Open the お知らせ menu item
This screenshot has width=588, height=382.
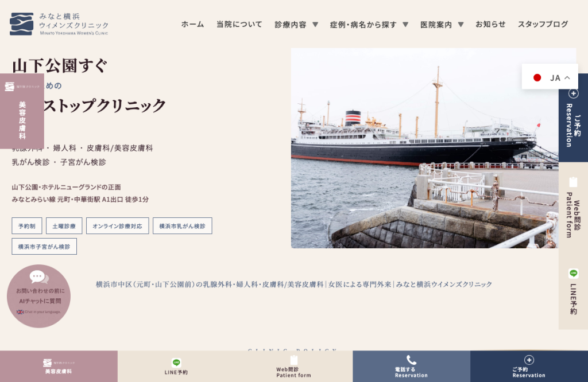tap(490, 24)
